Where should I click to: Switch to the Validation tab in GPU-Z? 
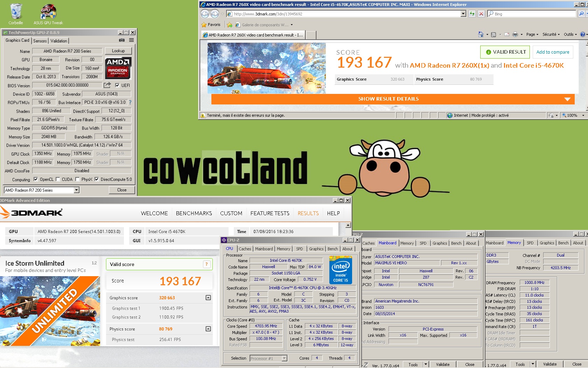click(x=59, y=41)
